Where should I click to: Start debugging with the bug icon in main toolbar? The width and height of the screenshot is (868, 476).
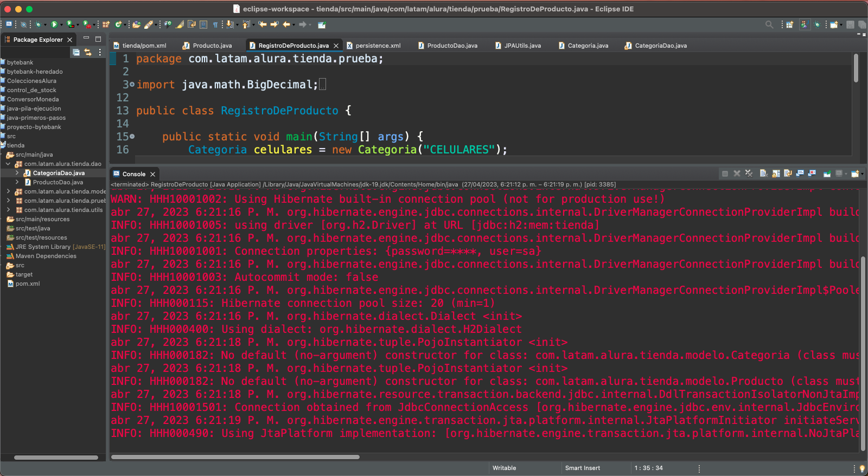(x=38, y=24)
